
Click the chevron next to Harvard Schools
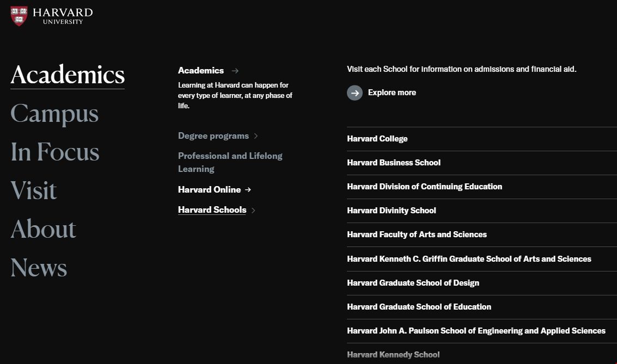(x=253, y=210)
